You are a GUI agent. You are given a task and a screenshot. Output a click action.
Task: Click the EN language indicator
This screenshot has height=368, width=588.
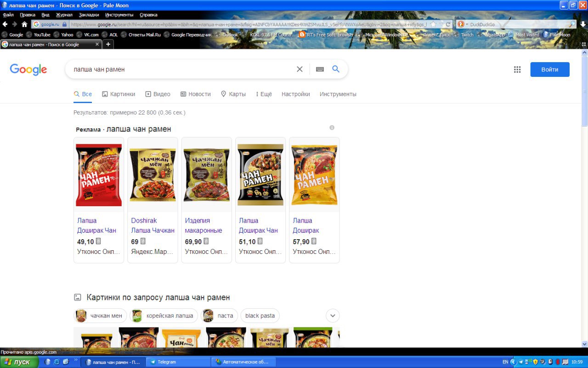(x=505, y=362)
